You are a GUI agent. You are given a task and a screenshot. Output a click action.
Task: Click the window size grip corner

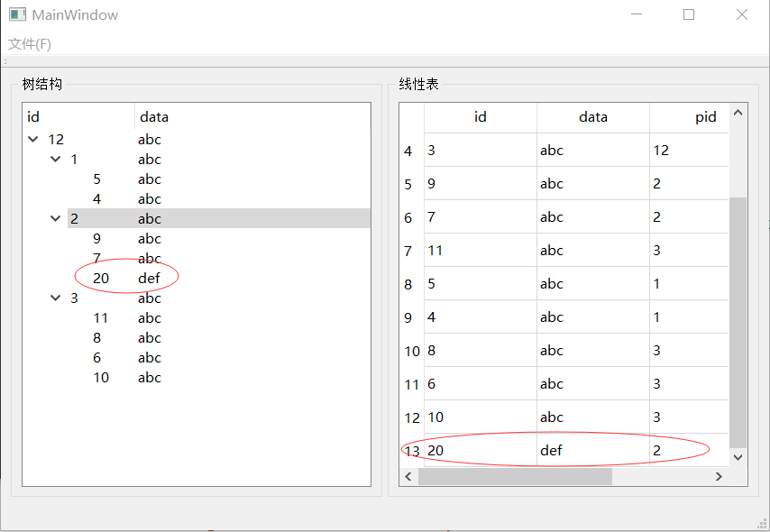[x=763, y=525]
